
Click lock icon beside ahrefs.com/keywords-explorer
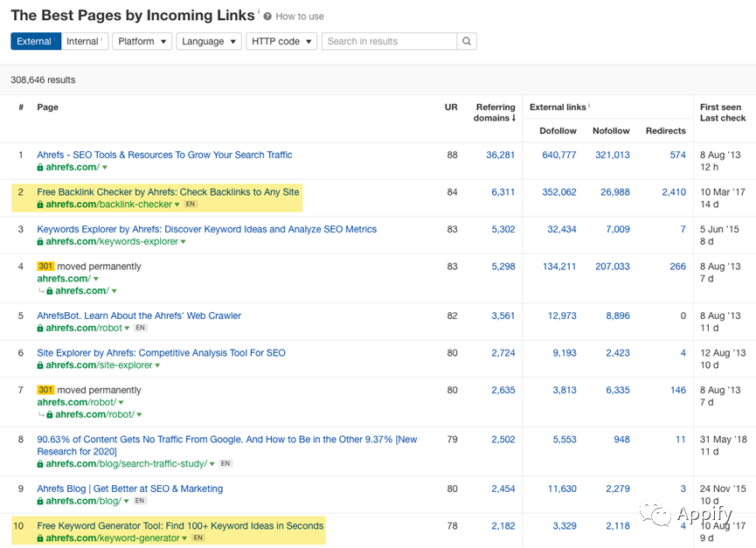(40, 241)
